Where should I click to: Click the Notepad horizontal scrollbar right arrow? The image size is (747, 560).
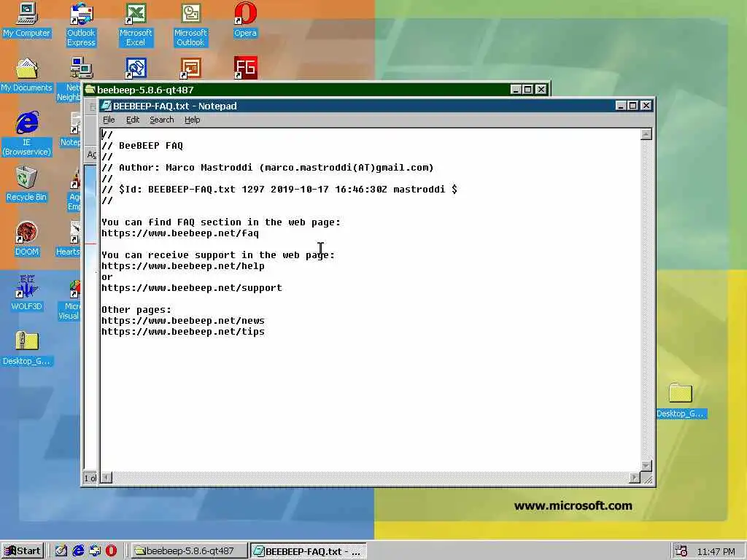635,477
